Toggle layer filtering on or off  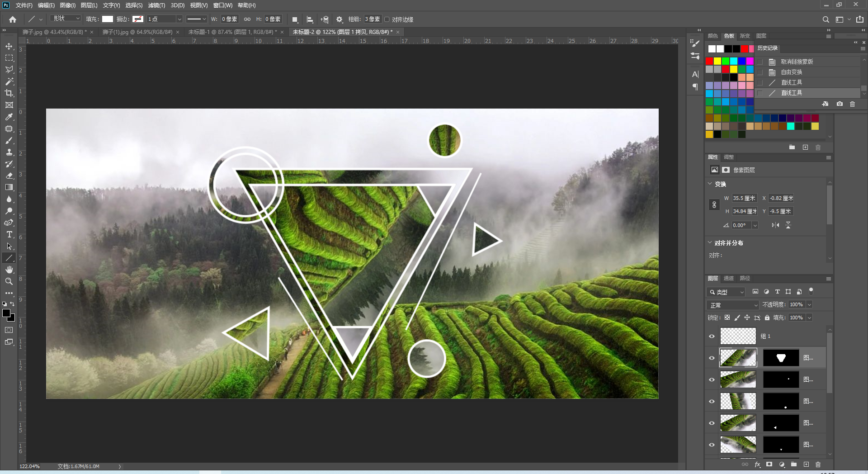click(x=811, y=291)
